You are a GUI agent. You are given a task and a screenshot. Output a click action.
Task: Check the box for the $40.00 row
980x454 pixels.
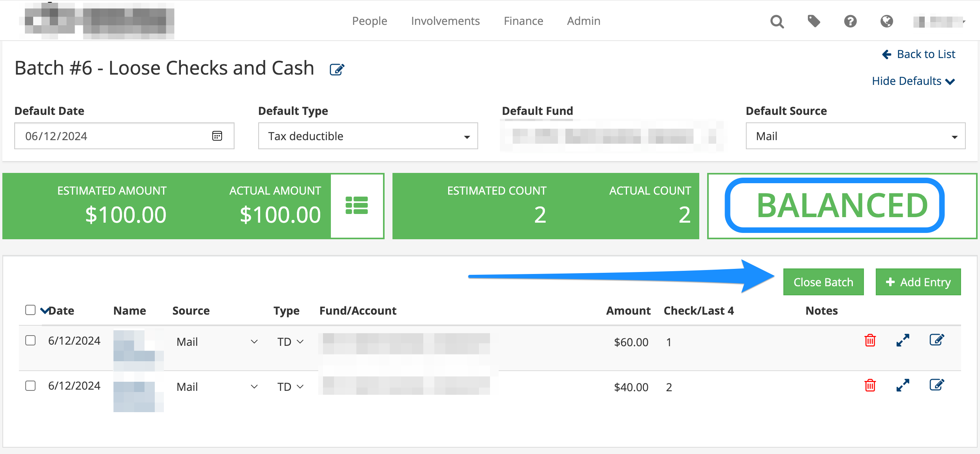click(30, 386)
